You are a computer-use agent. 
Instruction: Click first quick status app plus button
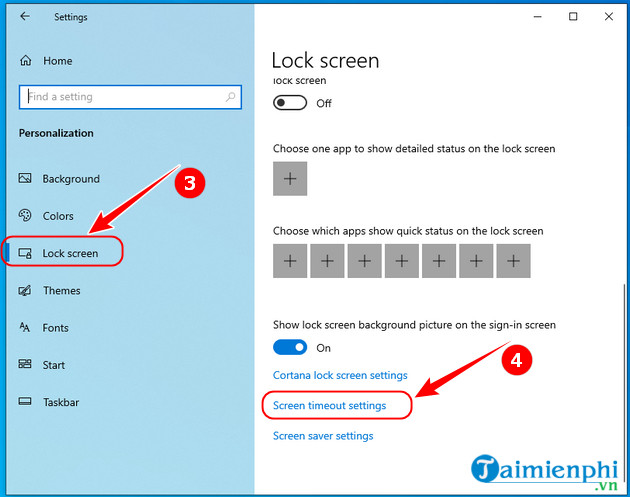click(290, 261)
